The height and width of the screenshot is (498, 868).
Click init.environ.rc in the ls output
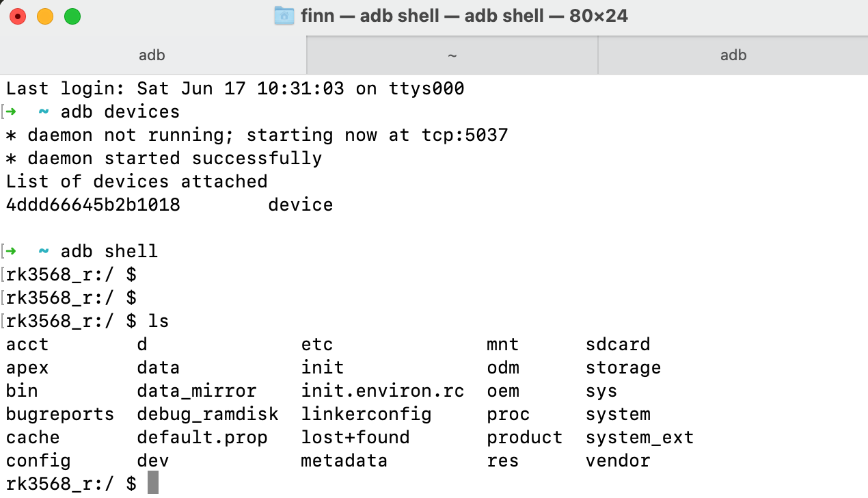(x=383, y=391)
